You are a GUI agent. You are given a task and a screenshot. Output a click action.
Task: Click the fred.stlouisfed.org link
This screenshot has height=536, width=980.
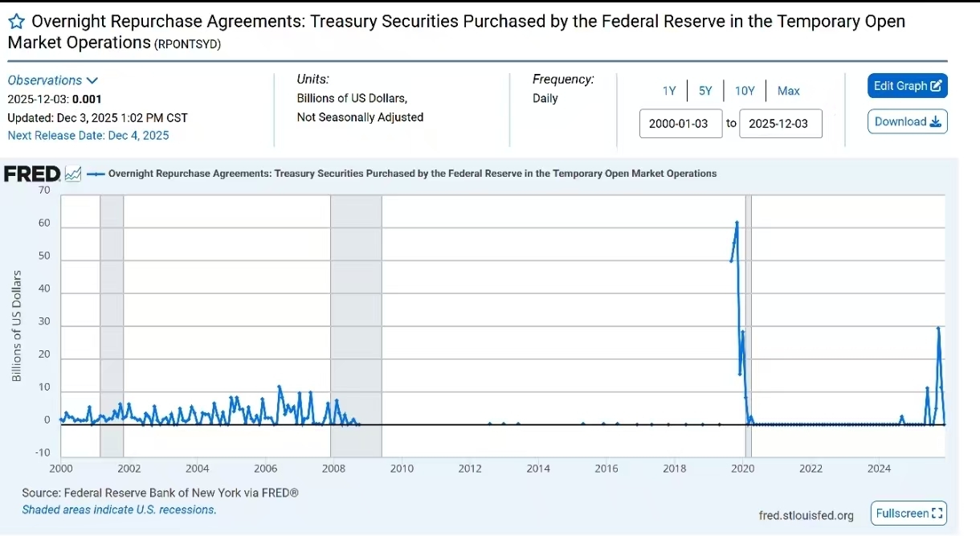(x=806, y=514)
